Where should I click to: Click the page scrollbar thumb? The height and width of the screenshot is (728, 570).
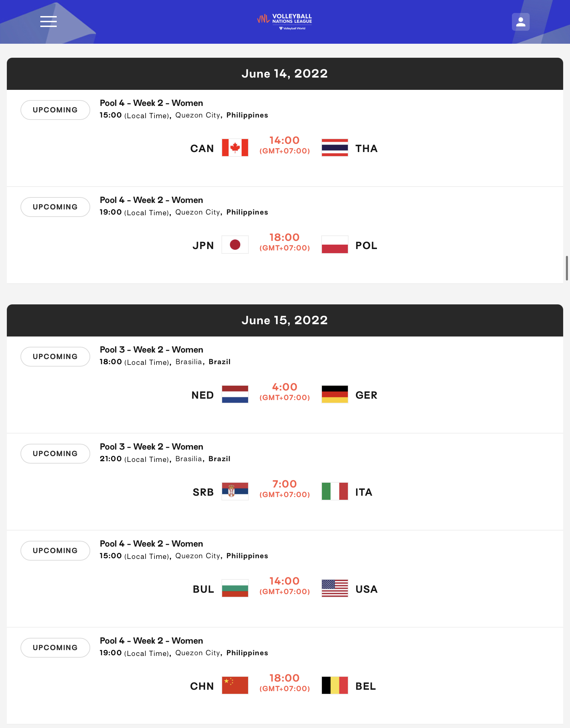(567, 268)
